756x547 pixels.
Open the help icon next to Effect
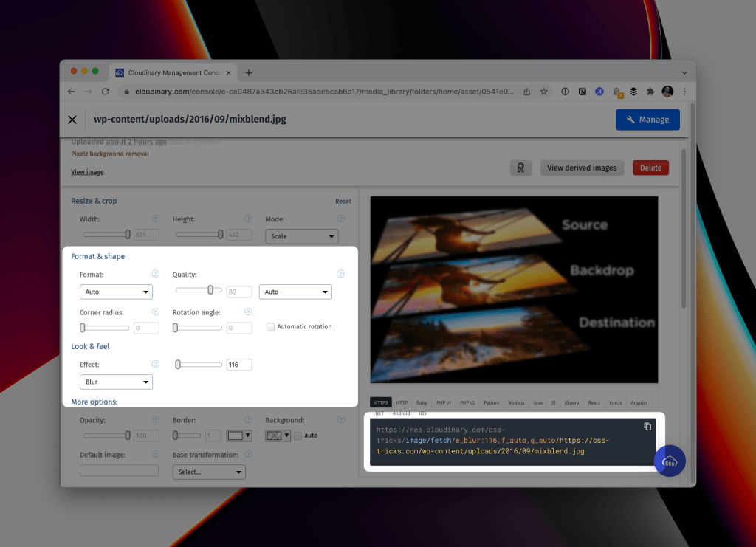[x=155, y=365]
